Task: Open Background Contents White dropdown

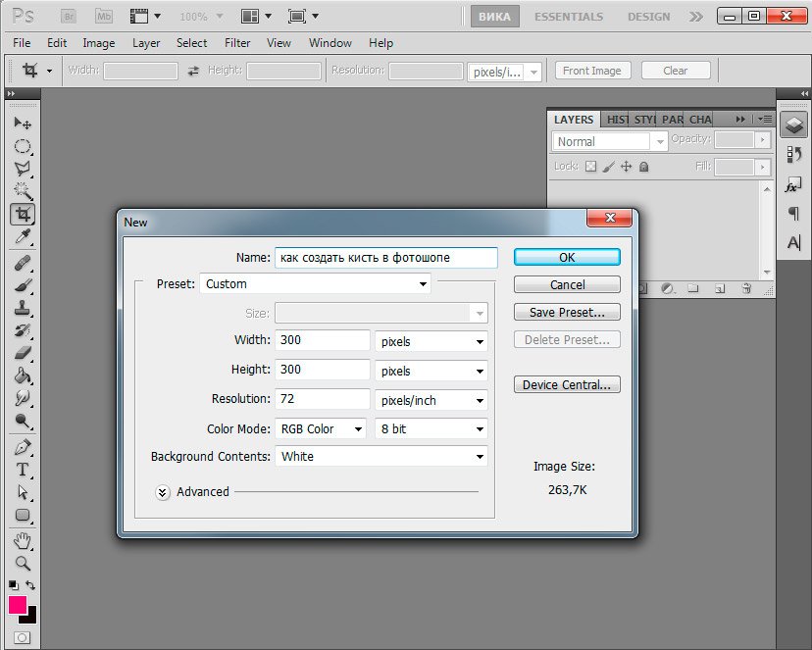Action: [x=381, y=457]
